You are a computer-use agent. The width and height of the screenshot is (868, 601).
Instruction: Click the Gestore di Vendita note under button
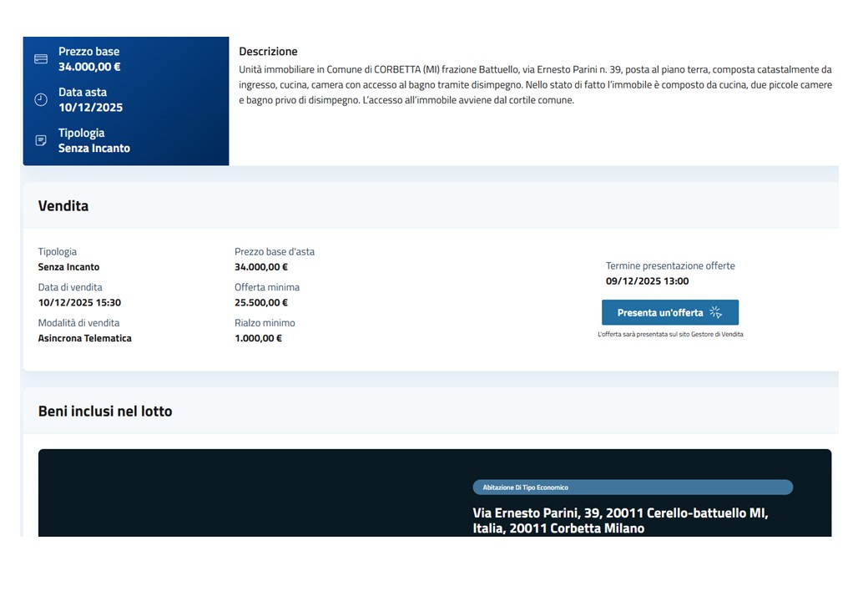point(670,334)
